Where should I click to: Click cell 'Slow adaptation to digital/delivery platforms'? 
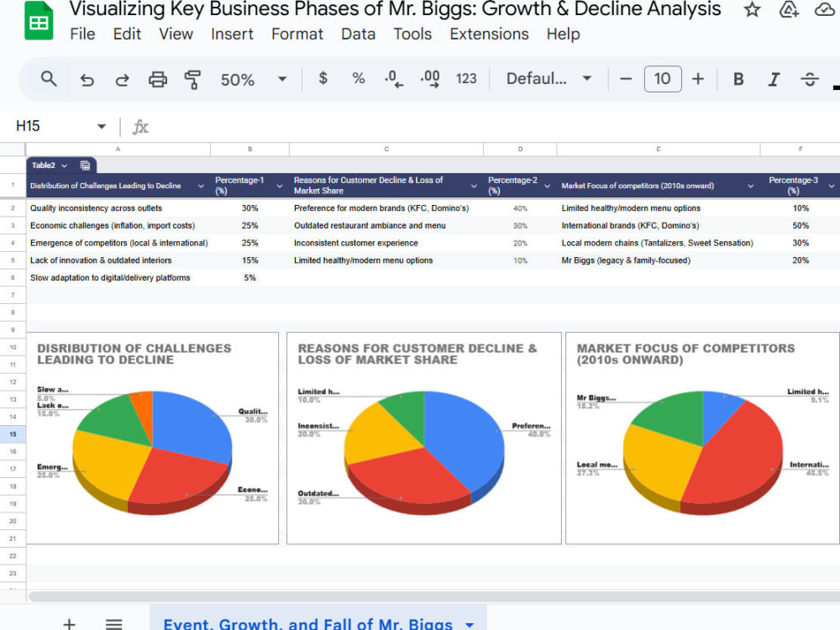[118, 277]
